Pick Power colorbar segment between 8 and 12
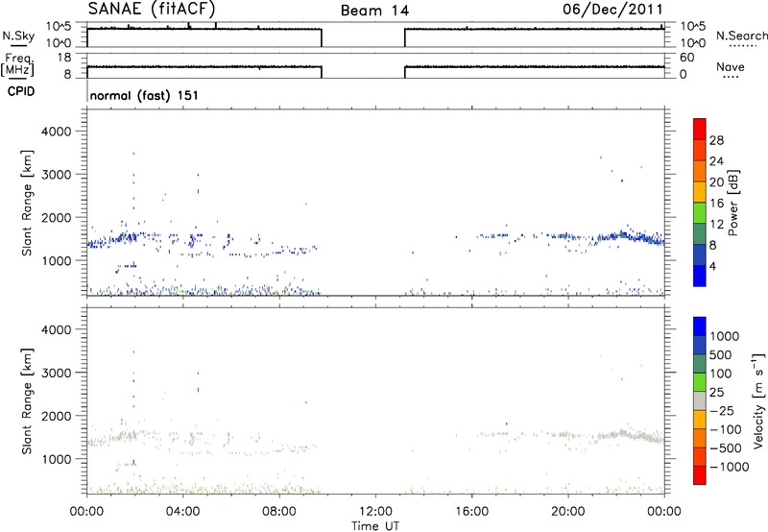The width and height of the screenshot is (768, 532). (700, 233)
